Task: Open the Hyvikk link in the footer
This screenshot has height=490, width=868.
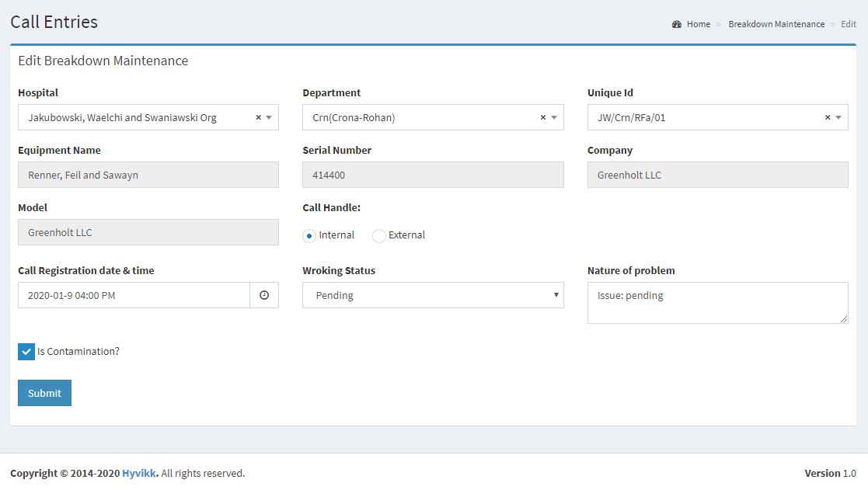Action: pos(138,473)
